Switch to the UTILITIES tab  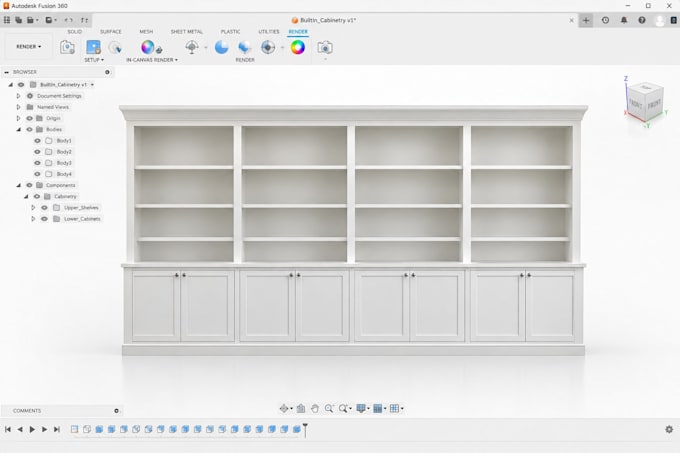point(269,32)
